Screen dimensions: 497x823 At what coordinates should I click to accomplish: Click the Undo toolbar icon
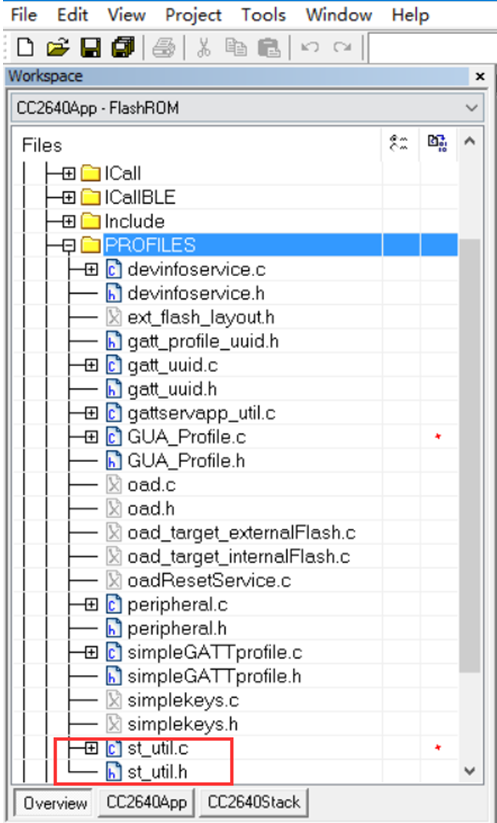tap(310, 47)
